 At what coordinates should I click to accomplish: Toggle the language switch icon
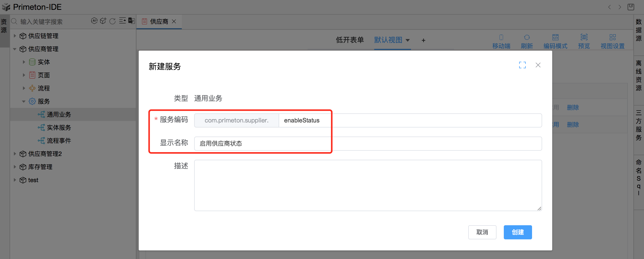coord(131,21)
